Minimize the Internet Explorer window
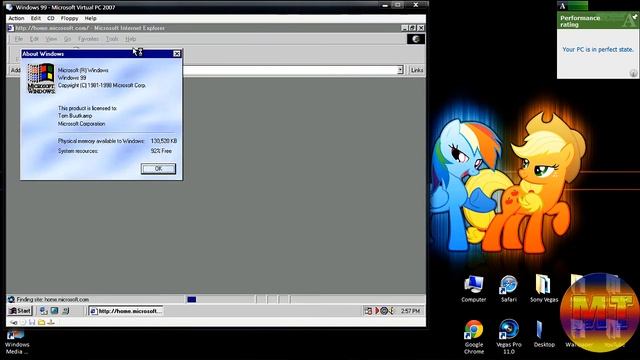Viewport: 640px width, 360px height. pos(404,28)
